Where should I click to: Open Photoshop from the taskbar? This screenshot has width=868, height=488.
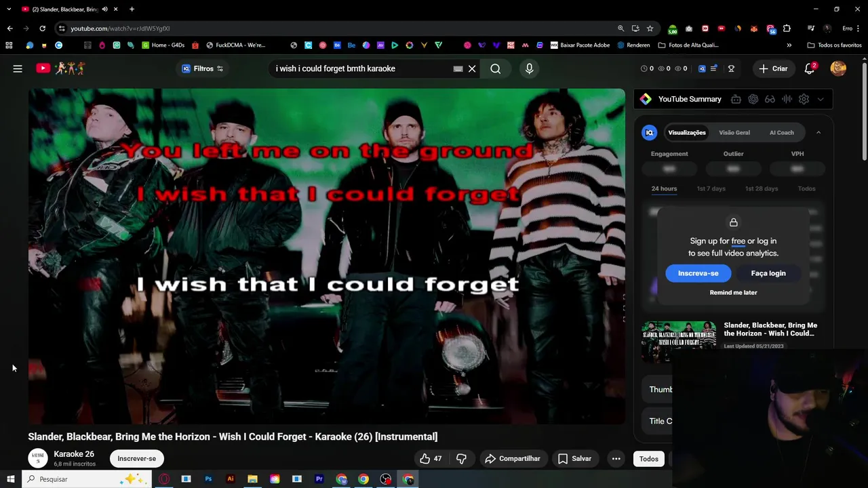click(208, 479)
